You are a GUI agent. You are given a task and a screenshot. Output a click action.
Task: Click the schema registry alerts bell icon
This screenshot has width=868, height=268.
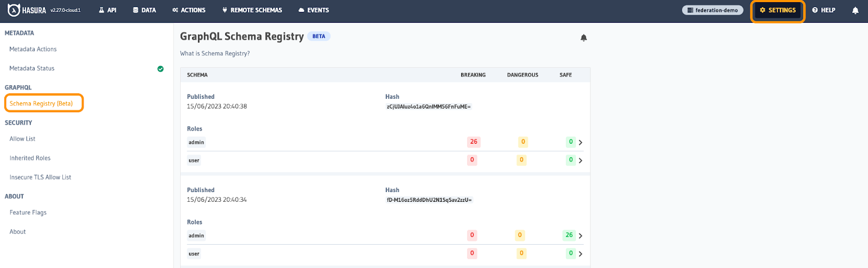click(x=584, y=37)
